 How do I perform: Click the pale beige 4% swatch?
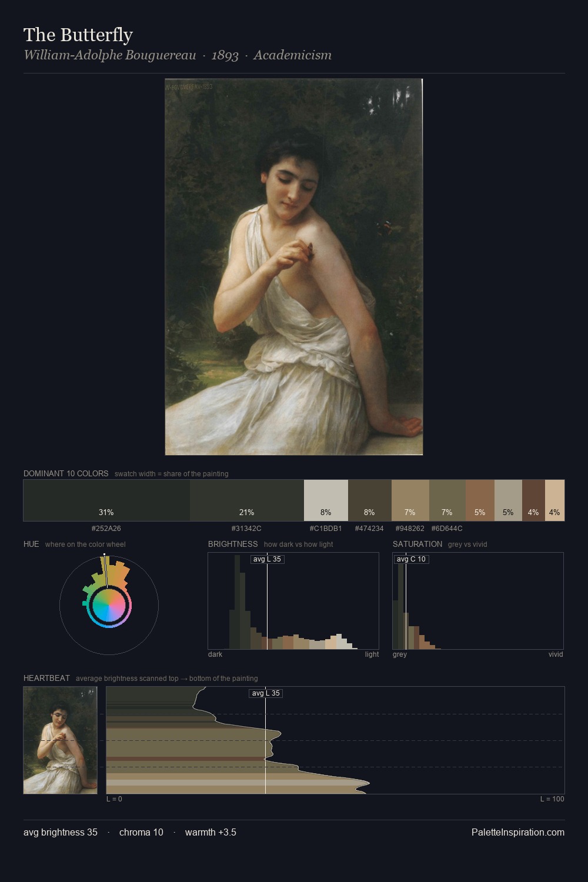[x=554, y=500]
